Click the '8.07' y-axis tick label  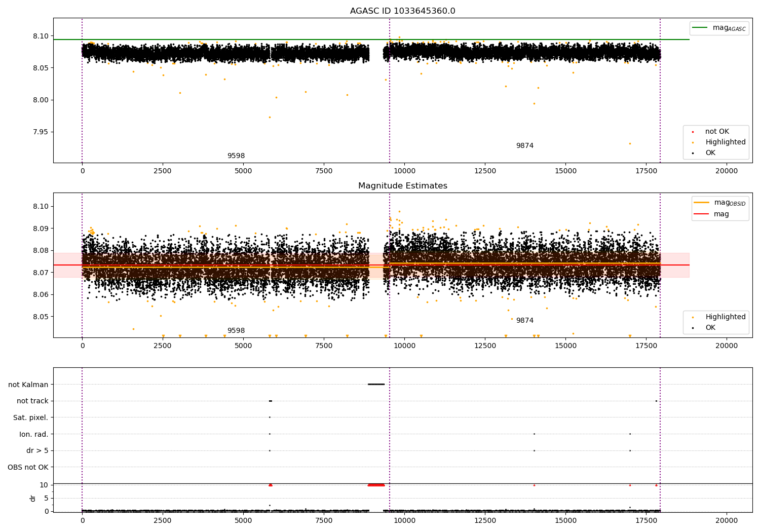pos(41,273)
